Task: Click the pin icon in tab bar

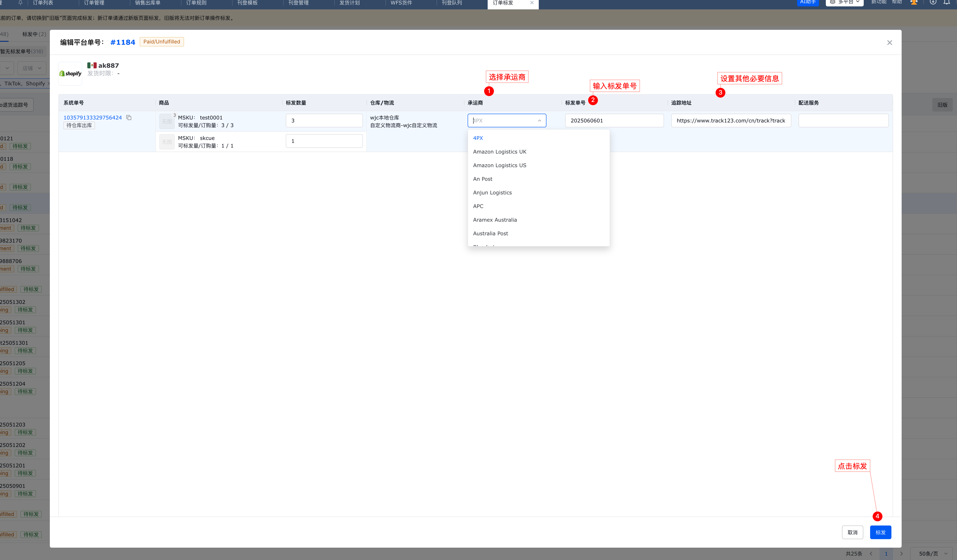Action: (x=20, y=3)
